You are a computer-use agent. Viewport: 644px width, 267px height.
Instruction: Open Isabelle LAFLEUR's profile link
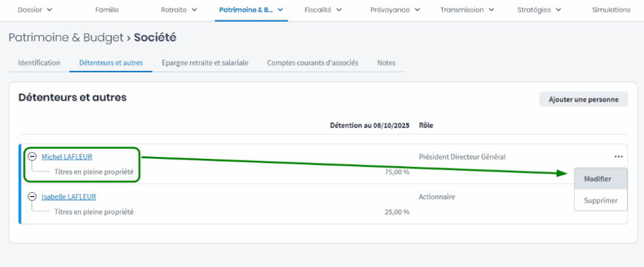pos(69,197)
